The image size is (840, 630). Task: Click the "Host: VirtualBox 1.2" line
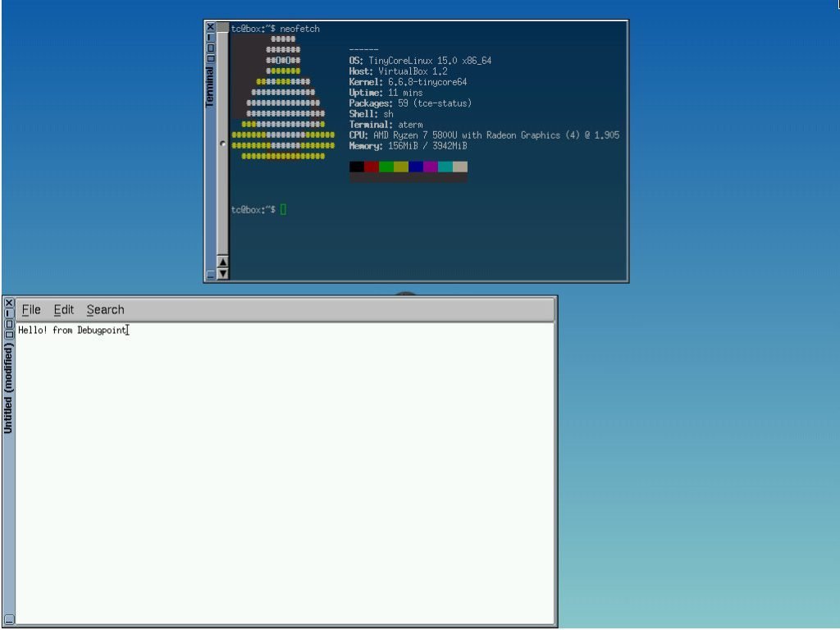398,71
